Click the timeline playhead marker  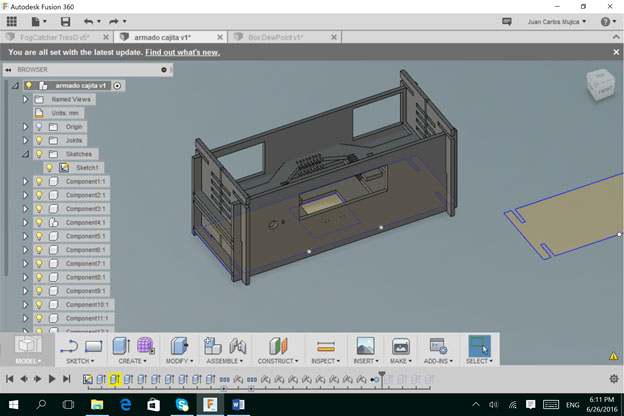point(382,379)
